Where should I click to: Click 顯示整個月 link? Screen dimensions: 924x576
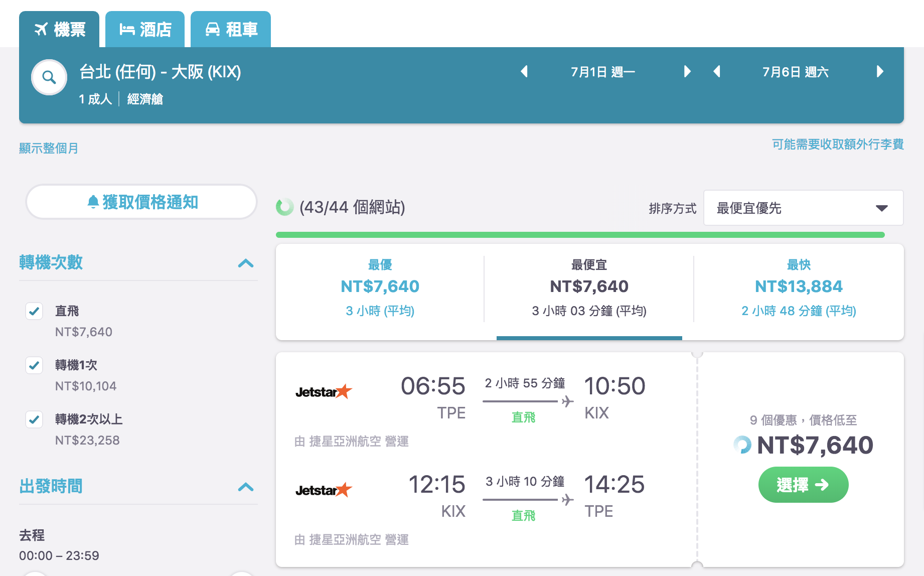(x=49, y=148)
